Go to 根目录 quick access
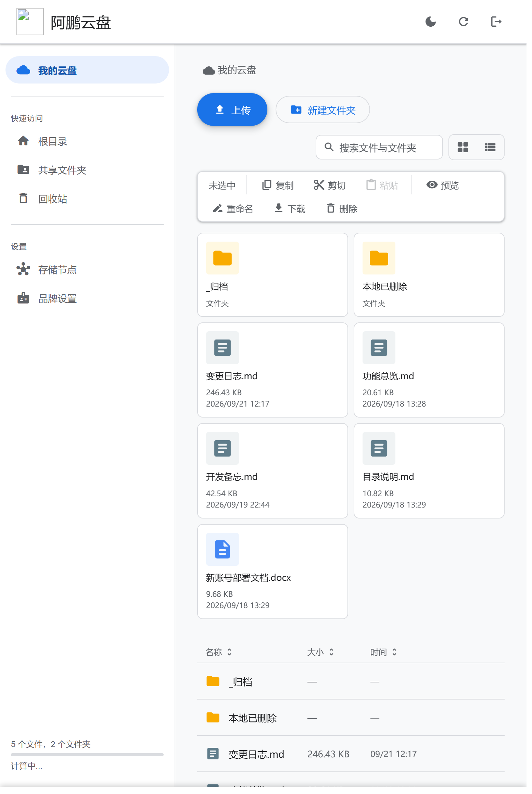Viewport: 532px width, 794px height. 87,141
